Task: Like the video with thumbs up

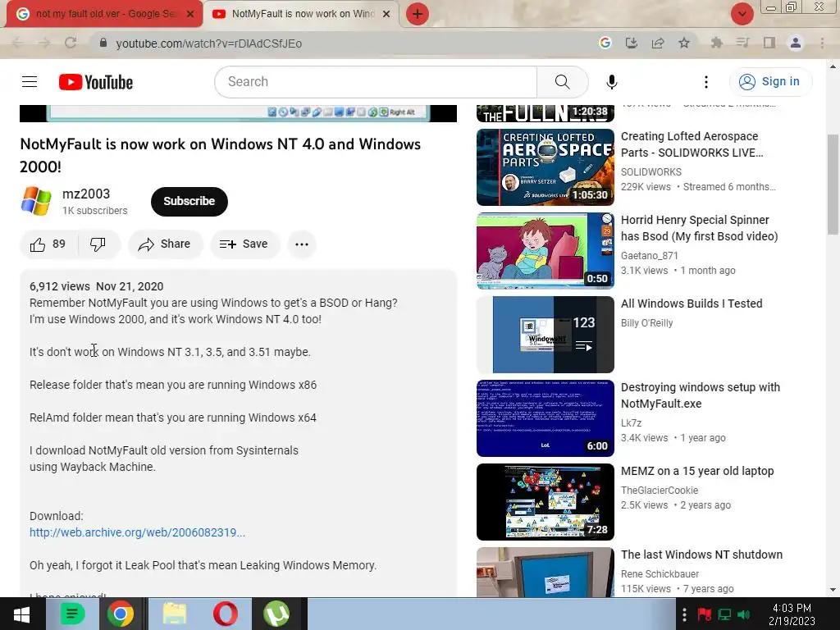Action: [48, 244]
